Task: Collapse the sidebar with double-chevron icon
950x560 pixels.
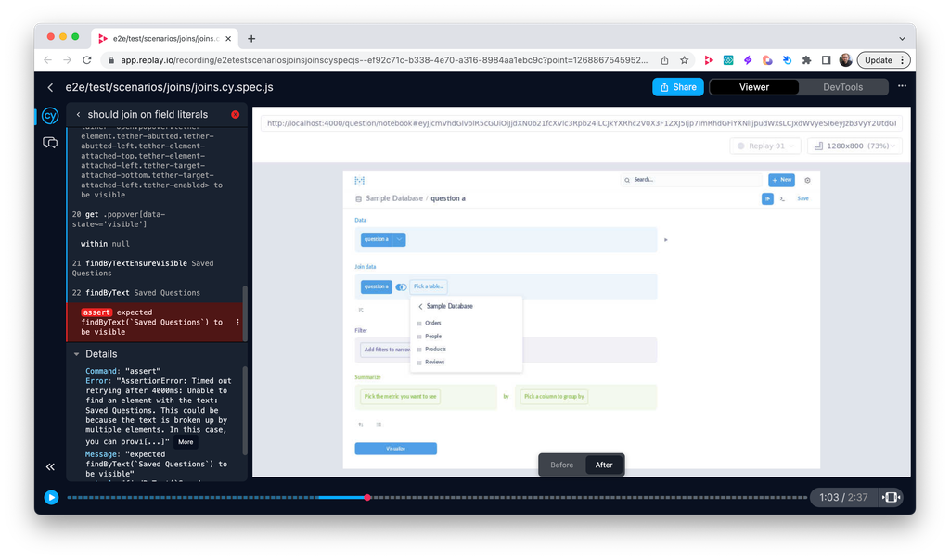Action: point(50,466)
